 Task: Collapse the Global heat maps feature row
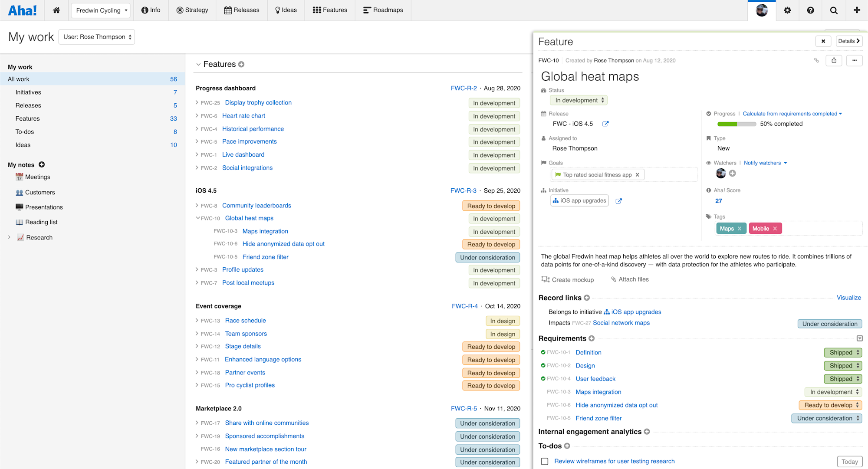tap(198, 218)
